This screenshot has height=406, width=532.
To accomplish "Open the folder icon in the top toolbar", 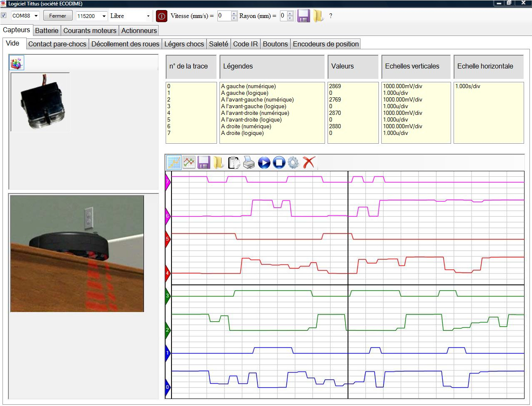I will tap(318, 16).
